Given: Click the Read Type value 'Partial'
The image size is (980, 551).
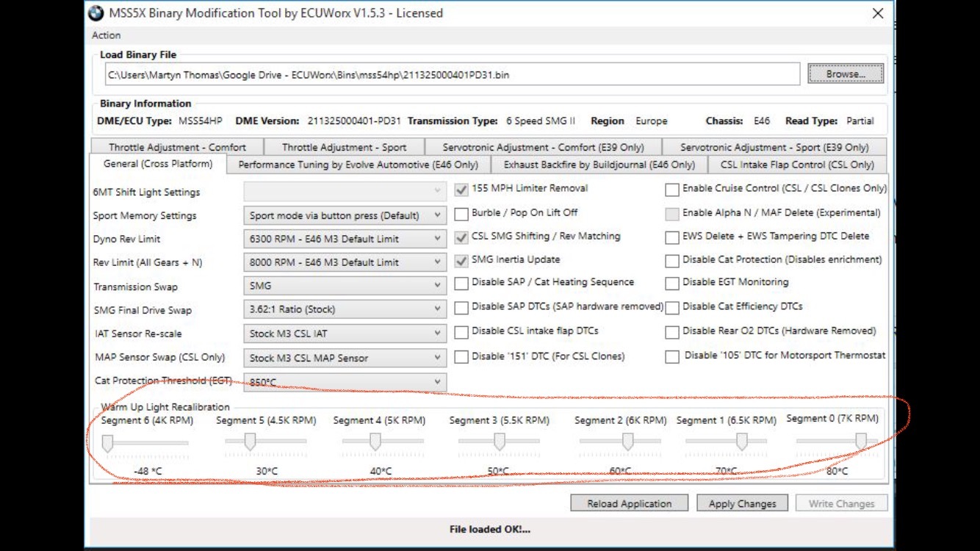Looking at the screenshot, I should [x=860, y=120].
